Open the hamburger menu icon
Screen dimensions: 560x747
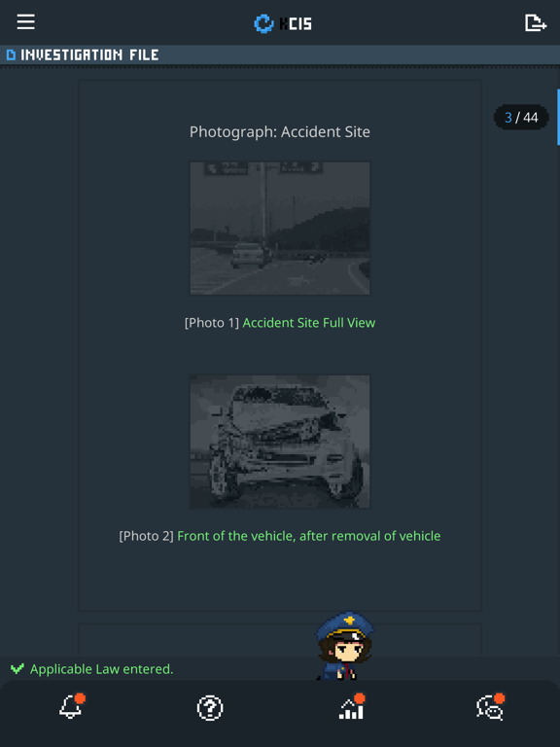coord(25,22)
